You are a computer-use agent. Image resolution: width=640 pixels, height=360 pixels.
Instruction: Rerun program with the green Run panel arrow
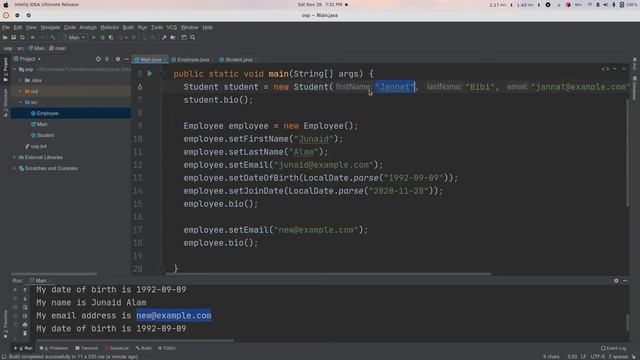pyautogui.click(x=16, y=290)
